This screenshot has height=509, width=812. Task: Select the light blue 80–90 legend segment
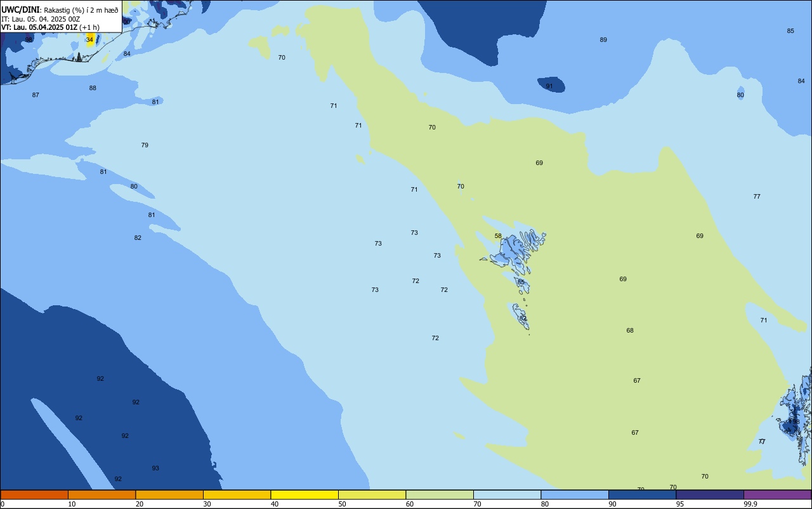[575, 494]
